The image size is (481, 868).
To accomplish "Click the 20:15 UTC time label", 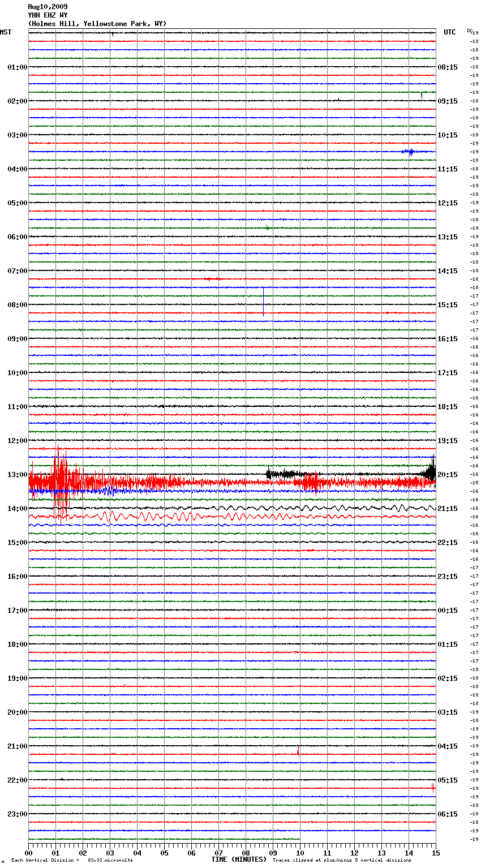I will [448, 475].
